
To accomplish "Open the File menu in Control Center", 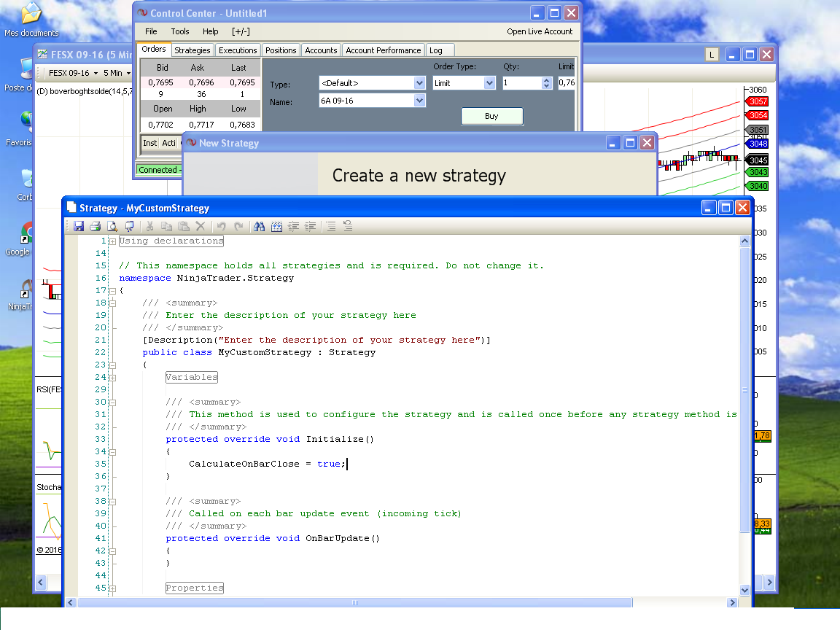I will [151, 31].
